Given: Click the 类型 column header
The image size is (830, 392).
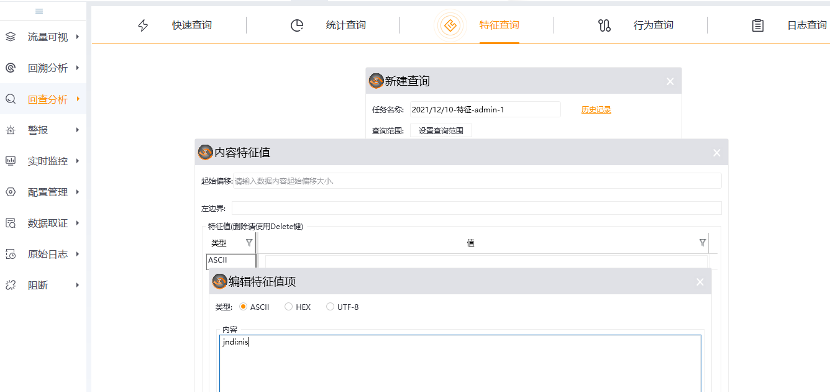Looking at the screenshot, I should pyautogui.click(x=230, y=243).
